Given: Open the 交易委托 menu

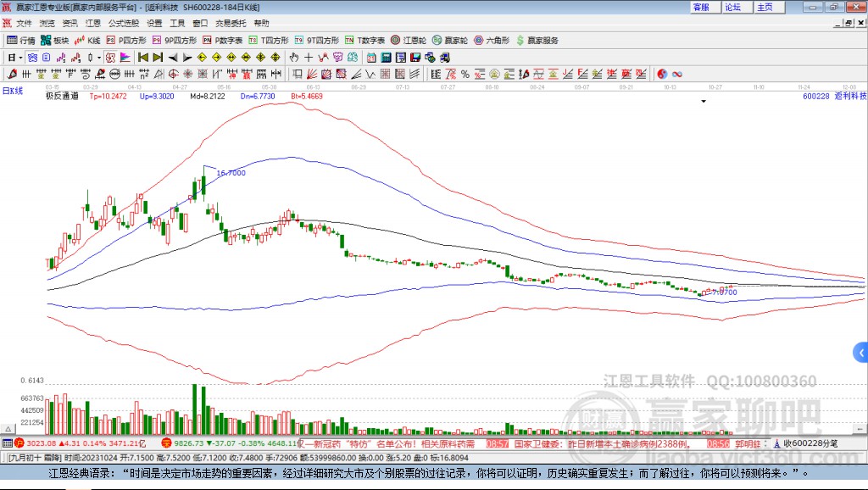Looking at the screenshot, I should pos(231,23).
